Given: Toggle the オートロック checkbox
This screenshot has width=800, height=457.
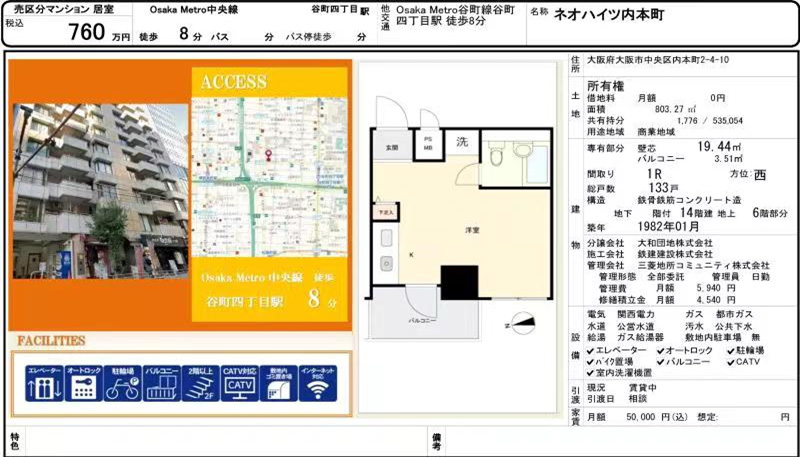Looking at the screenshot, I should pos(660,351).
